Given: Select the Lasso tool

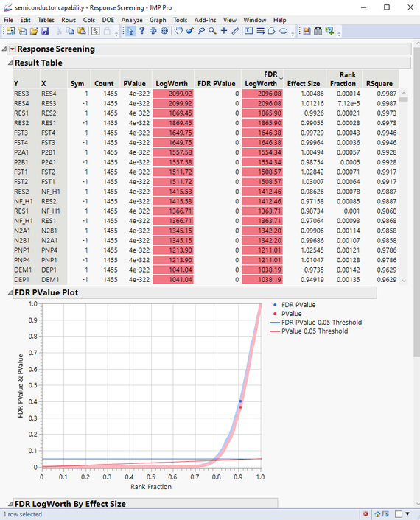Looking at the screenshot, I should (201, 31).
